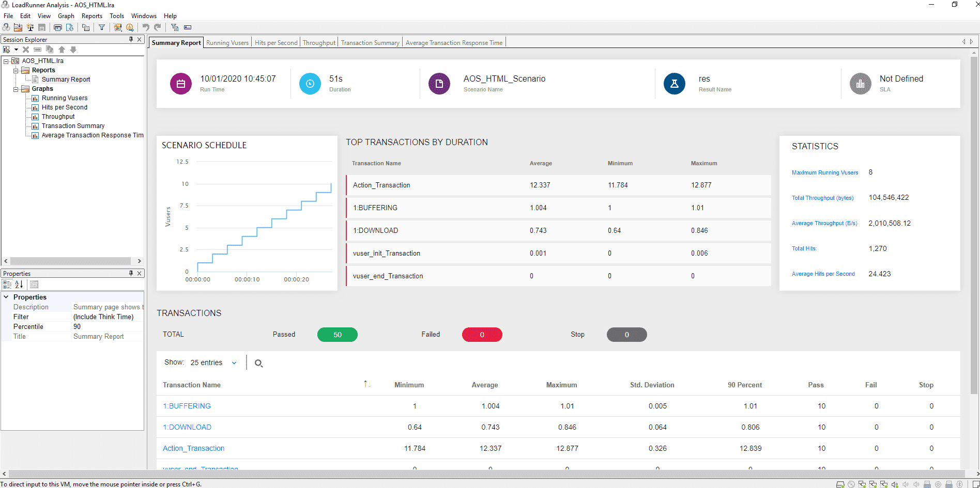The image size is (980, 488).
Task: Delete selected item using the X icon
Action: tap(25, 49)
